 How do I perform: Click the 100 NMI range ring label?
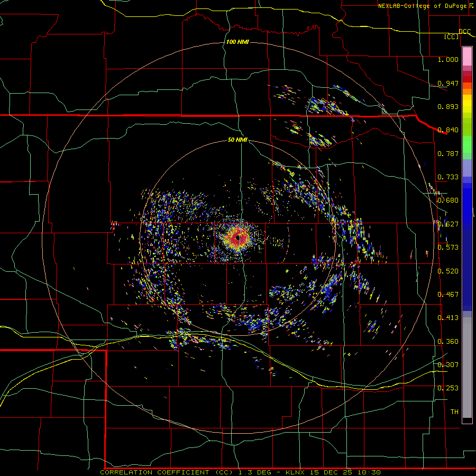pyautogui.click(x=237, y=42)
